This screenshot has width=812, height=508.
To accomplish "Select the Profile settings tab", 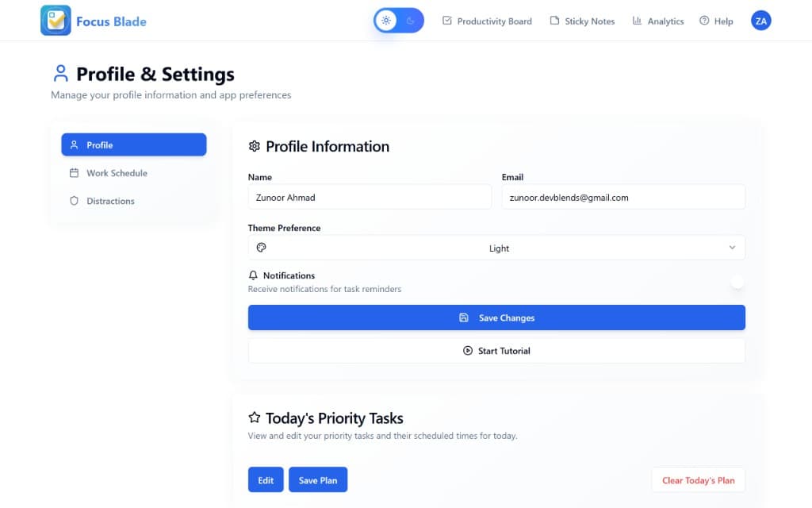I will tap(133, 144).
